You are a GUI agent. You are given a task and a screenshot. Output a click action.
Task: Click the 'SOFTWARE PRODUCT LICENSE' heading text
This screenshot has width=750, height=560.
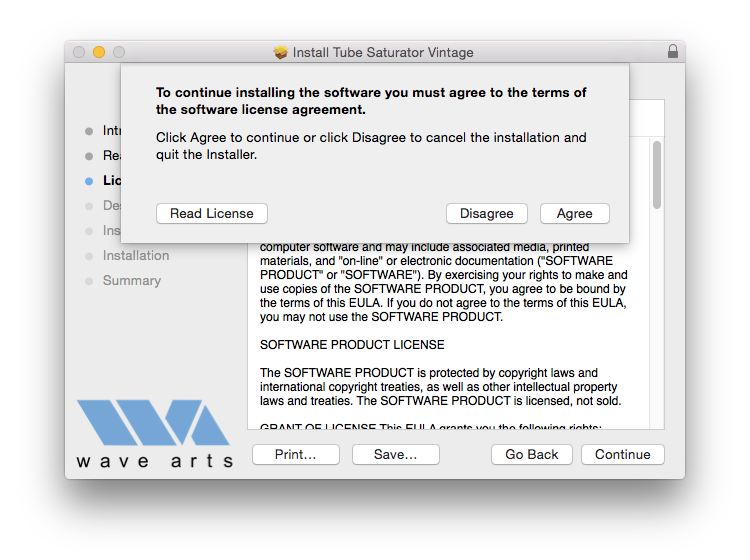pyautogui.click(x=352, y=345)
